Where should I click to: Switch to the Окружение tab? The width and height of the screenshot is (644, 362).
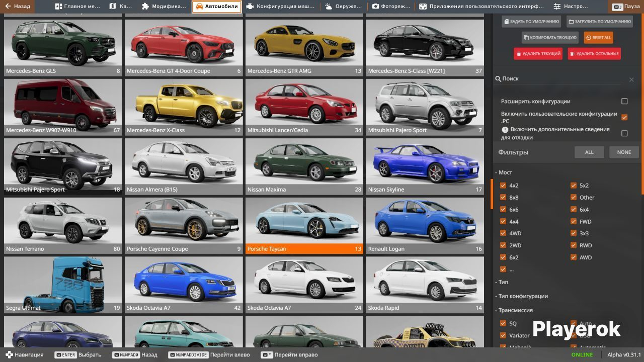(343, 7)
